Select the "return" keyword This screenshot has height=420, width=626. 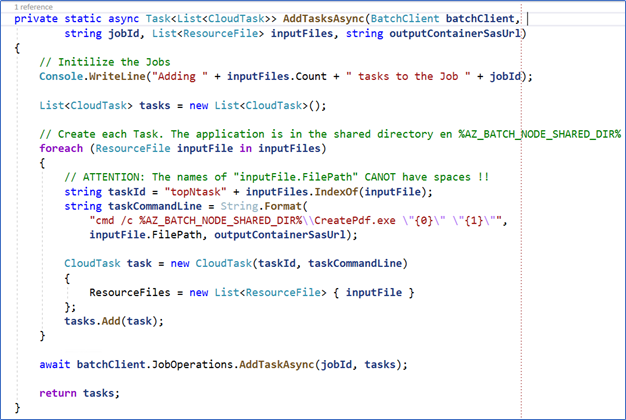[58, 393]
